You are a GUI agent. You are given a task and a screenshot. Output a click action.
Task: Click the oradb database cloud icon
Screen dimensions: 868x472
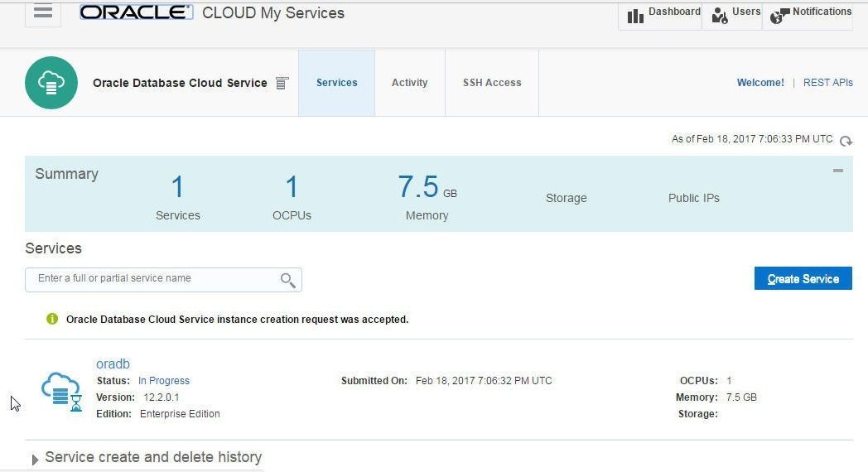click(61, 392)
